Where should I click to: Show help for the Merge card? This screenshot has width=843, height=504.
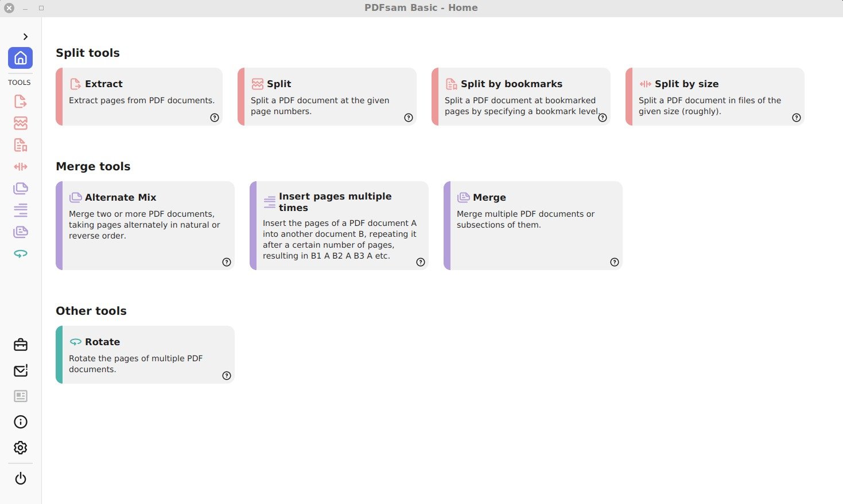point(615,262)
